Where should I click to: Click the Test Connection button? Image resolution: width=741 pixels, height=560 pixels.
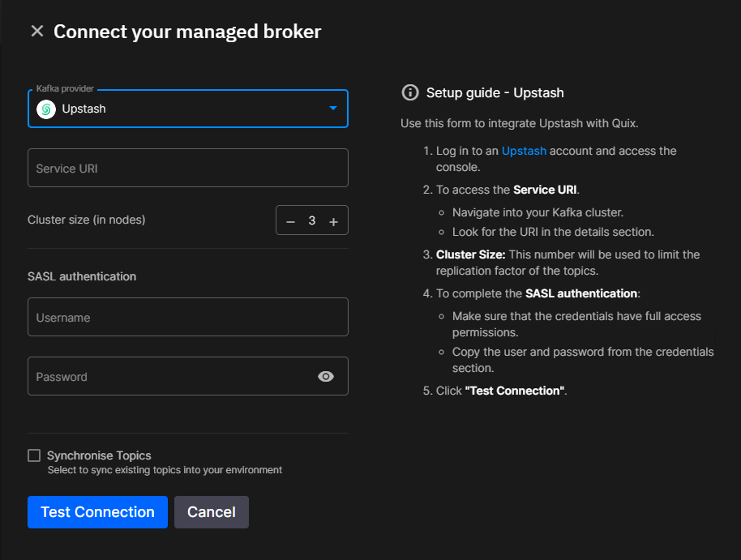[x=97, y=512]
